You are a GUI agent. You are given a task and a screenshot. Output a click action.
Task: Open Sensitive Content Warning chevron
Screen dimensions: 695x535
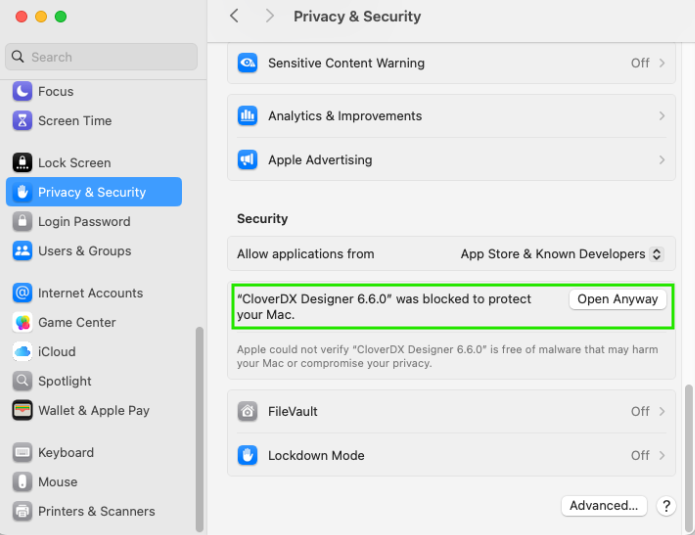point(662,63)
